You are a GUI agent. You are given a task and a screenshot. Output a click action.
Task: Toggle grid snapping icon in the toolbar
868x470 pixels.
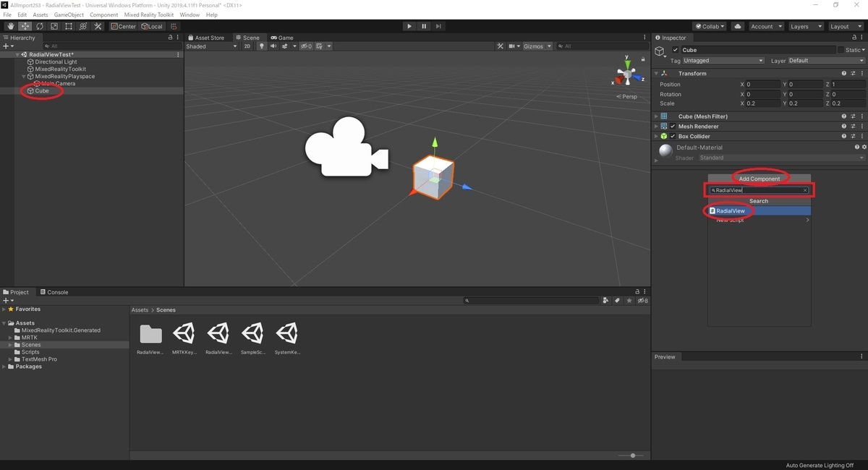tap(174, 26)
